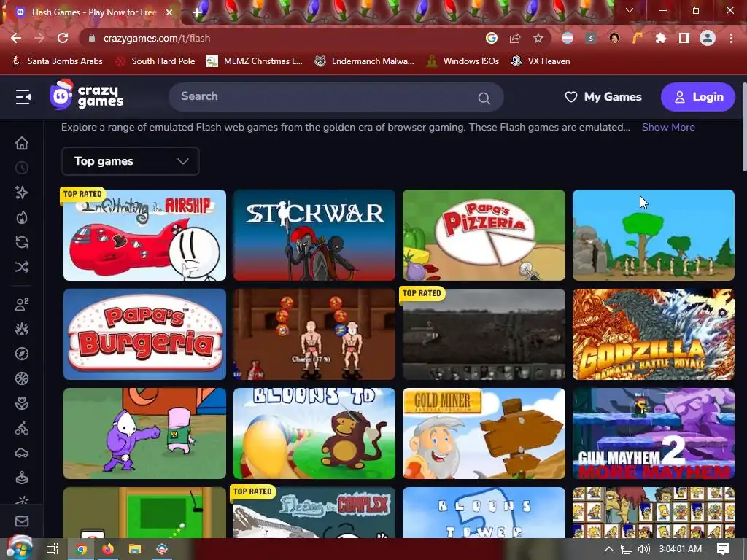
Task: Select Random game shuffle icon
Action: click(x=22, y=267)
